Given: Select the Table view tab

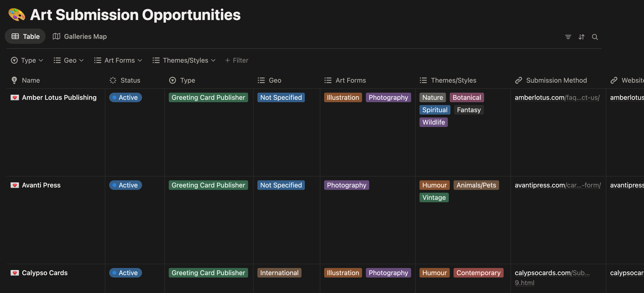Looking at the screenshot, I should pos(25,36).
